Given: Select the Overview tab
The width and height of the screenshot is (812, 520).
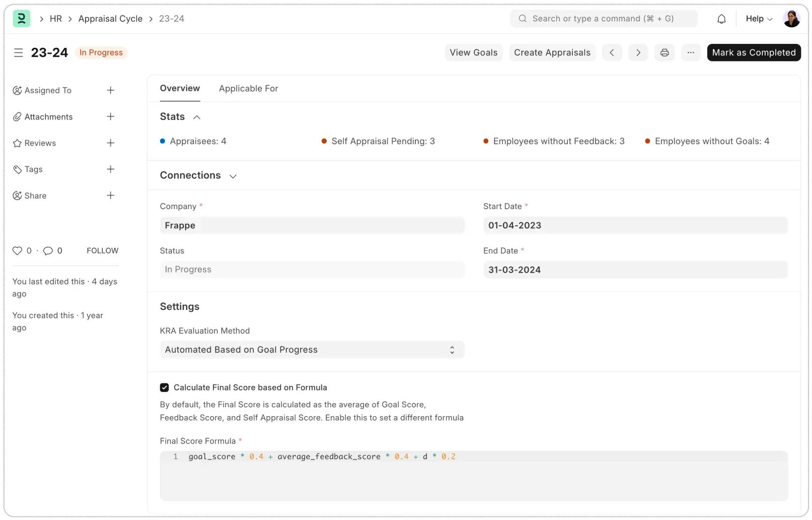Looking at the screenshot, I should point(180,88).
